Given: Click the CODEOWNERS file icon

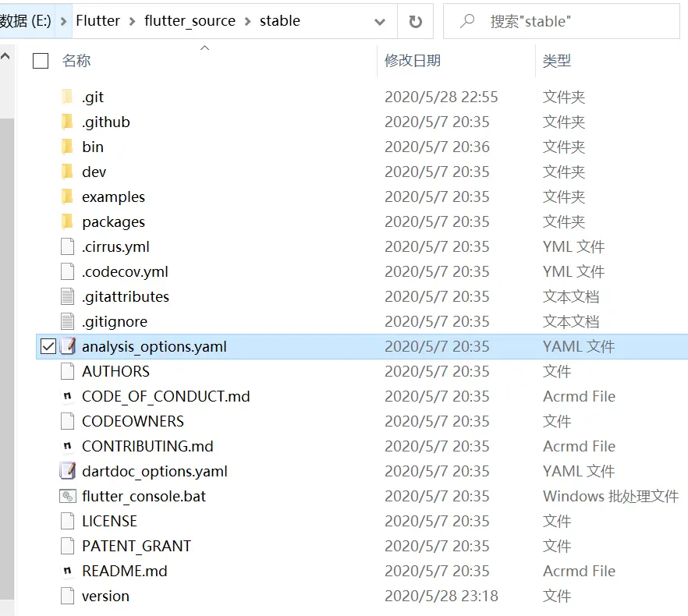Looking at the screenshot, I should [67, 421].
